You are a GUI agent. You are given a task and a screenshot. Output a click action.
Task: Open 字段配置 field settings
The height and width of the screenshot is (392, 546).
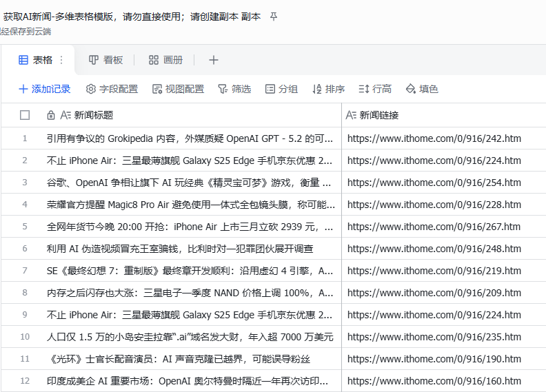point(112,89)
